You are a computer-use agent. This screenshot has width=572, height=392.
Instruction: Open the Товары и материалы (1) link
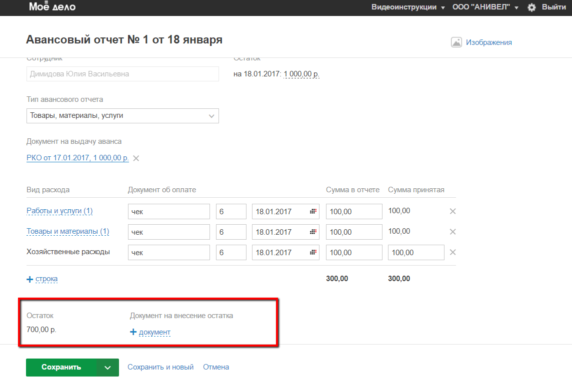(67, 232)
